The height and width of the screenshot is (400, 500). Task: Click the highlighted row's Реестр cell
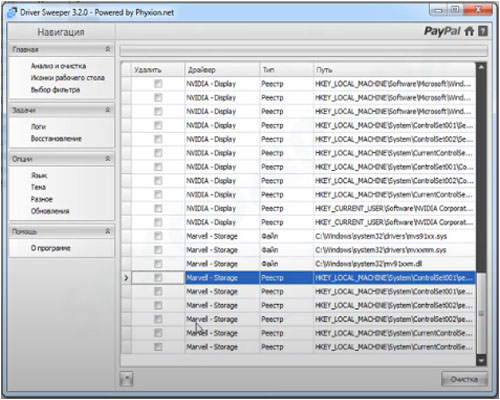click(x=286, y=278)
